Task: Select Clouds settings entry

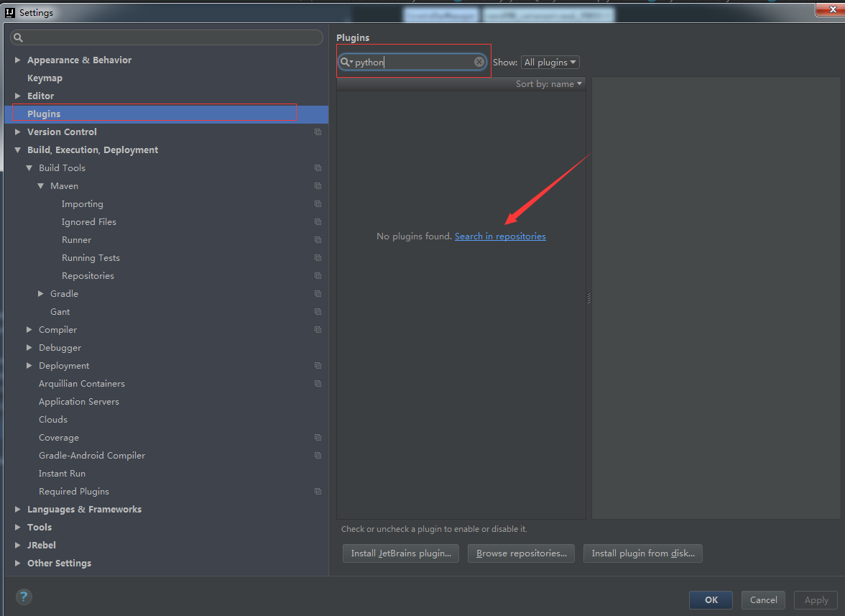Action: [53, 419]
